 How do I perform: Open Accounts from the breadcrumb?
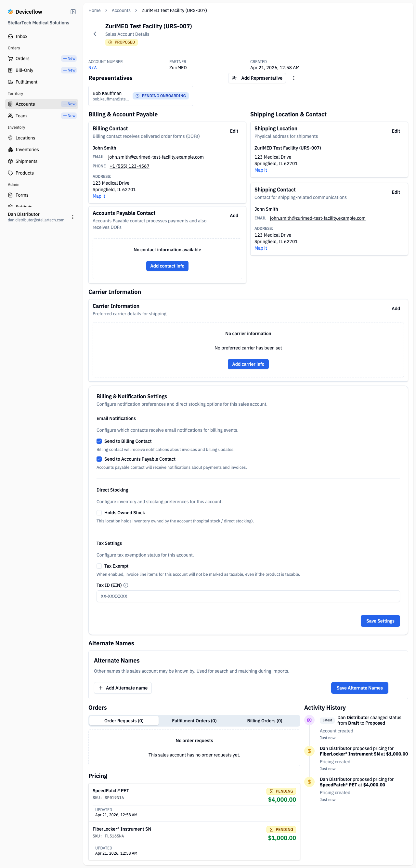[121, 10]
